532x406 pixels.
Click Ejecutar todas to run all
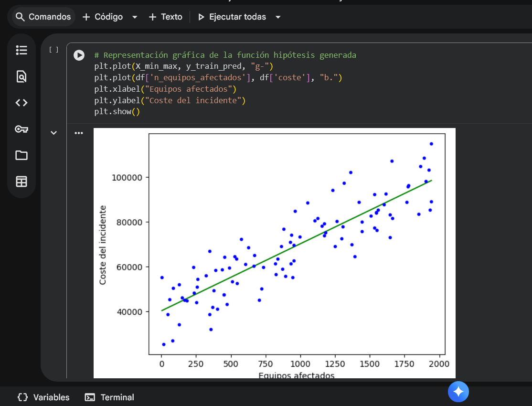(x=232, y=17)
